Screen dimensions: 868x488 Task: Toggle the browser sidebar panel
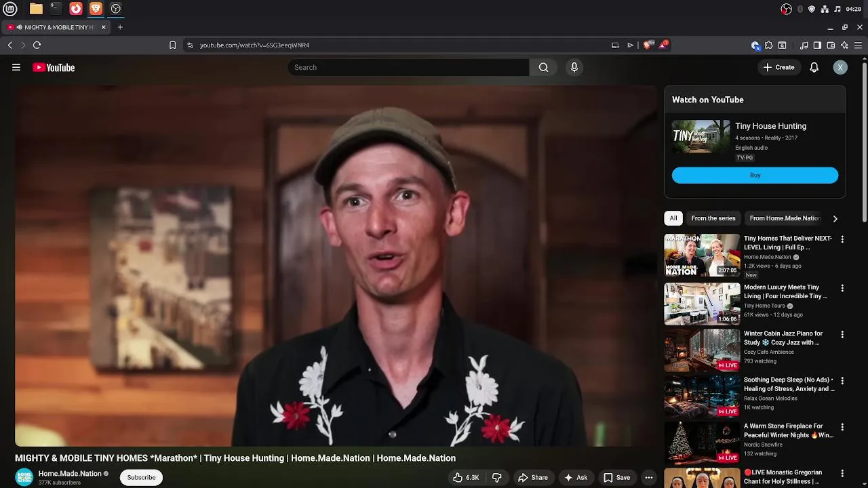pyautogui.click(x=817, y=45)
